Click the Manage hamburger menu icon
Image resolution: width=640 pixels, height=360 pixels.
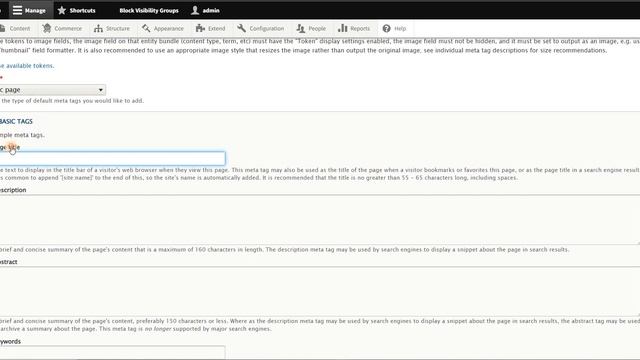coord(17,10)
